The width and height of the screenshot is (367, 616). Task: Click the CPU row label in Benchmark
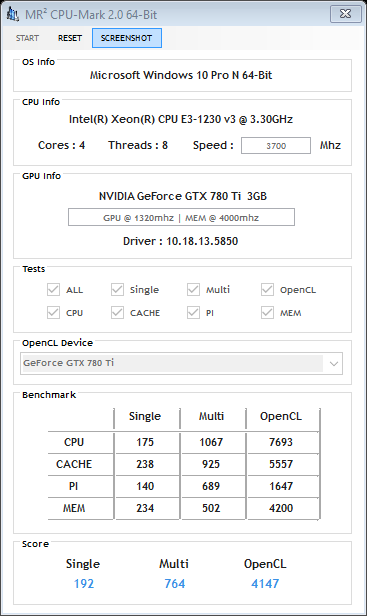[74, 442]
